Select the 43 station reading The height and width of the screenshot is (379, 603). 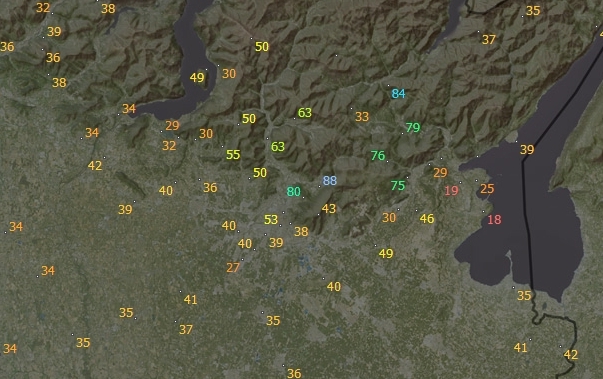point(329,208)
